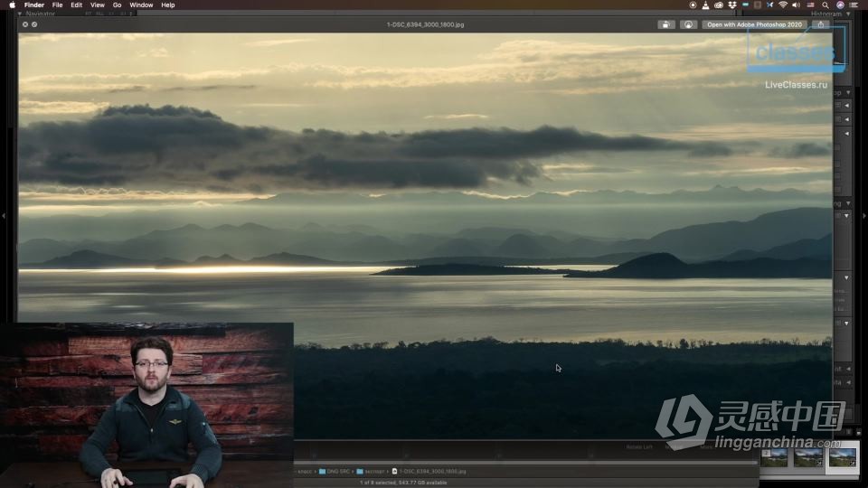Click the Rotate button in Quick Look toolbar
The width and height of the screenshot is (868, 488).
coord(665,24)
